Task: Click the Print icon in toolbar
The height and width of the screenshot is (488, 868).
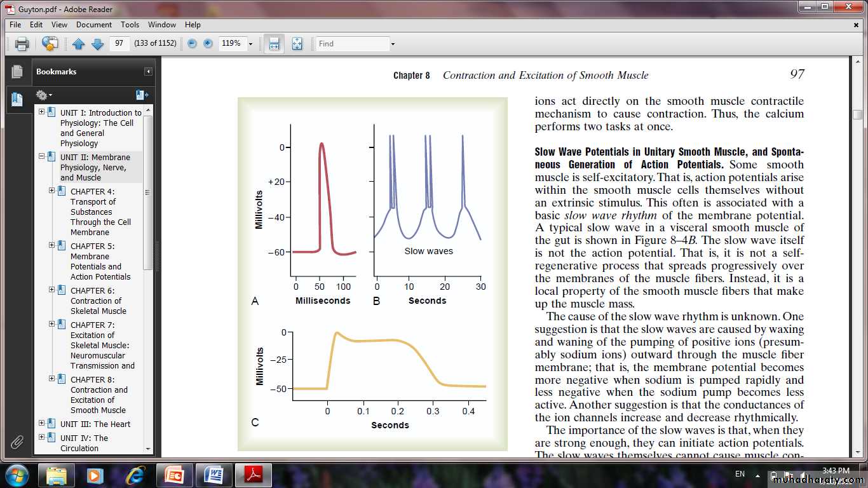Action: pyautogui.click(x=22, y=44)
